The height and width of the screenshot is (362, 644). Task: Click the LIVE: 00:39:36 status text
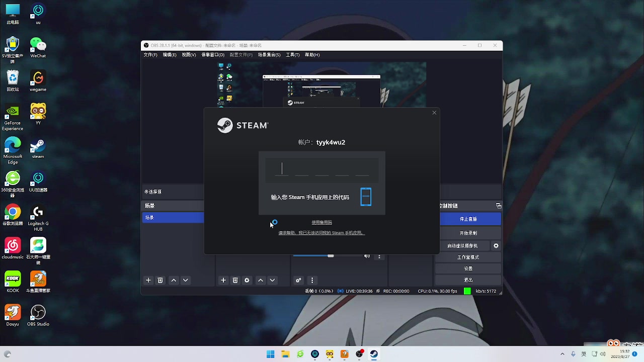359,291
